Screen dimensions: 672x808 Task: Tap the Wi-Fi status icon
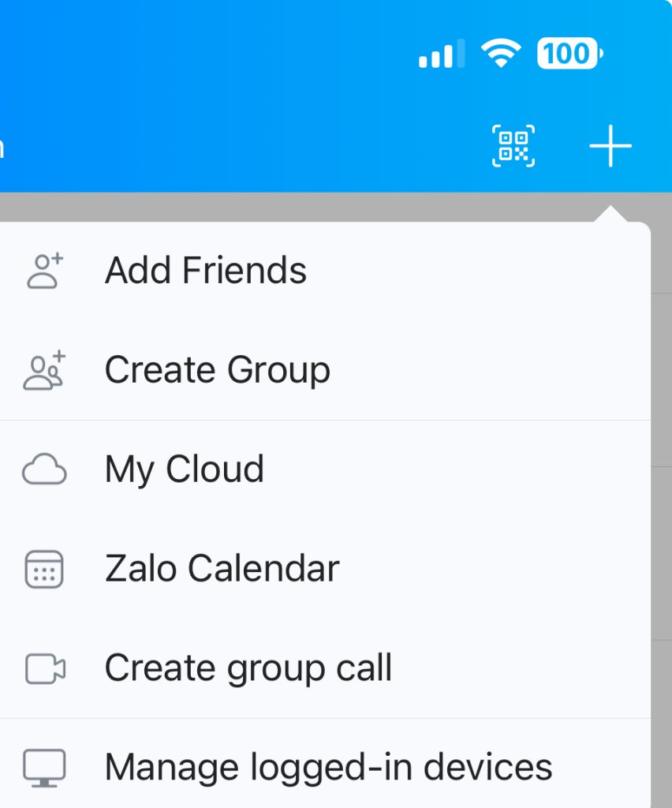pyautogui.click(x=500, y=54)
